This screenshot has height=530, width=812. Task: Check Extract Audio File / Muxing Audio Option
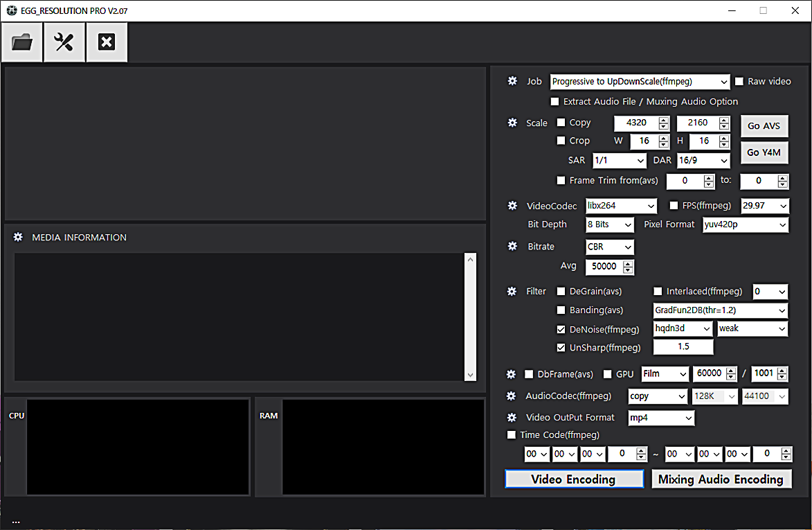[x=554, y=102]
